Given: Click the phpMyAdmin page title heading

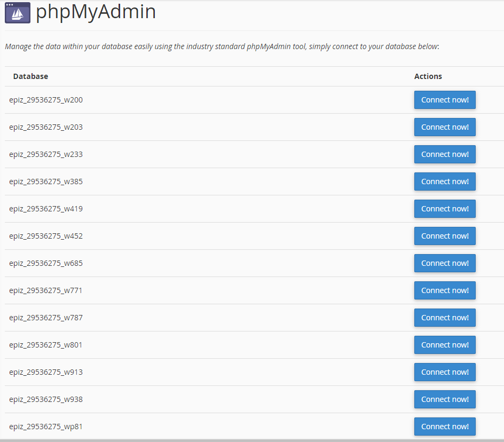Looking at the screenshot, I should click(x=96, y=12).
